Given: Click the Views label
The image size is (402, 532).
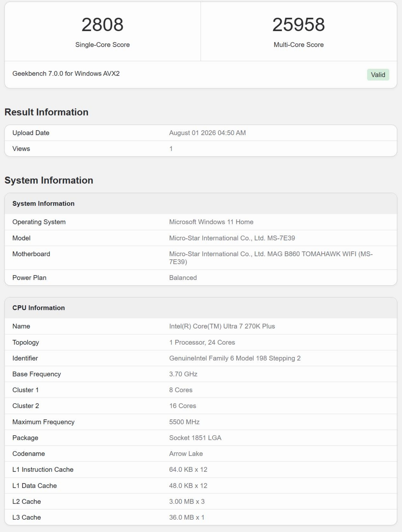Looking at the screenshot, I should (x=21, y=149).
